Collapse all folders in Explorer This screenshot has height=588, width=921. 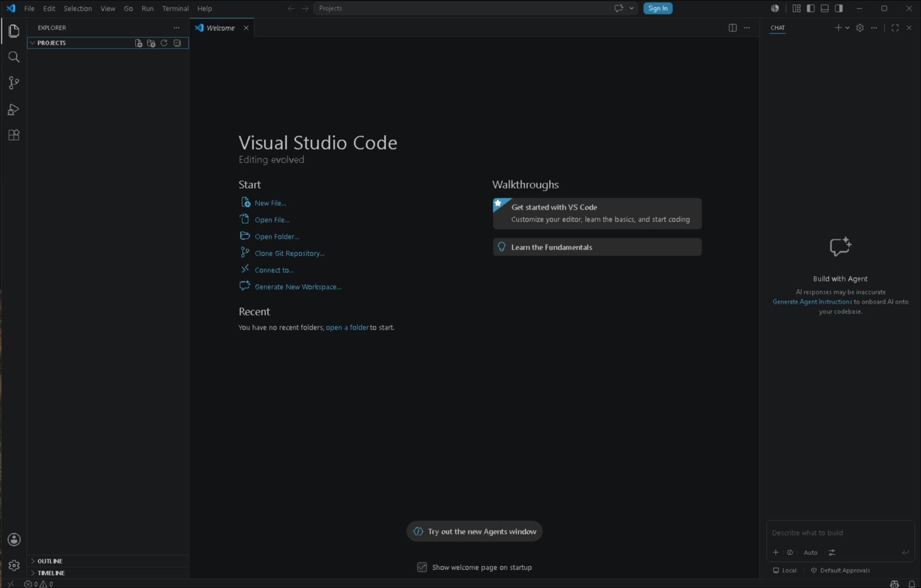pyautogui.click(x=177, y=43)
